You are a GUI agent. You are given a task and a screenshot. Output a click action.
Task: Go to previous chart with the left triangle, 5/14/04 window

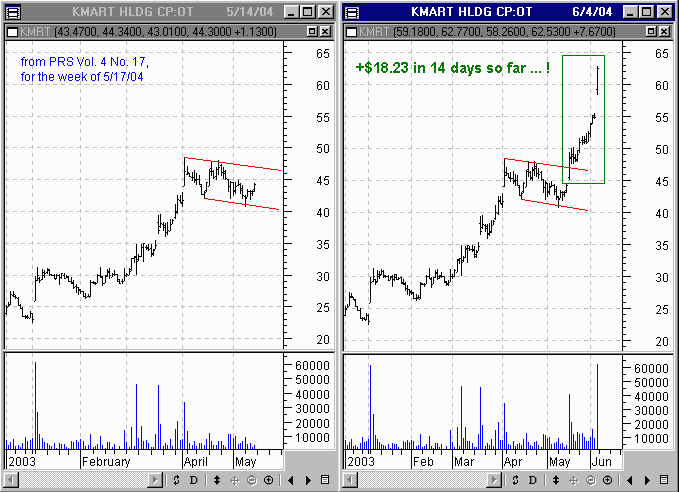(x=291, y=480)
